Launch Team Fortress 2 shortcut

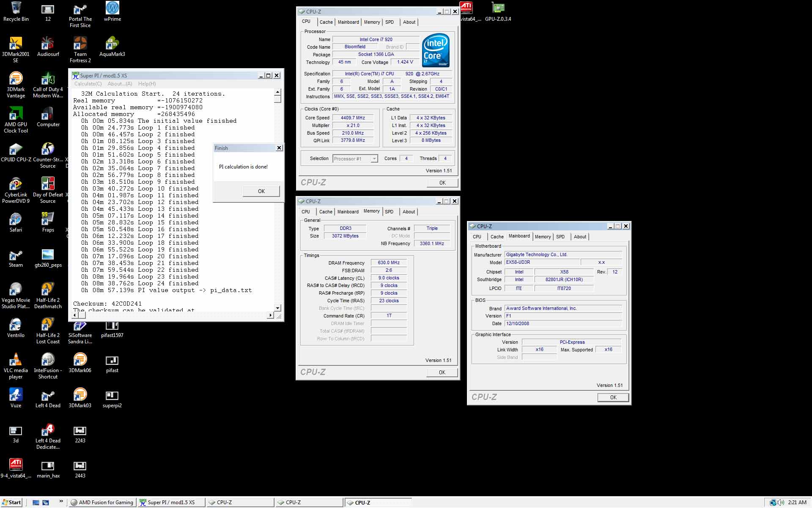(80, 50)
